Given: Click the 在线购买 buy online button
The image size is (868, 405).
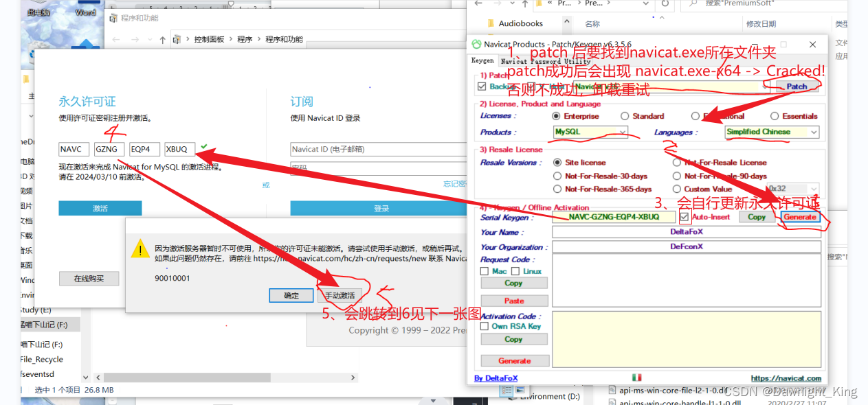Looking at the screenshot, I should click(89, 278).
